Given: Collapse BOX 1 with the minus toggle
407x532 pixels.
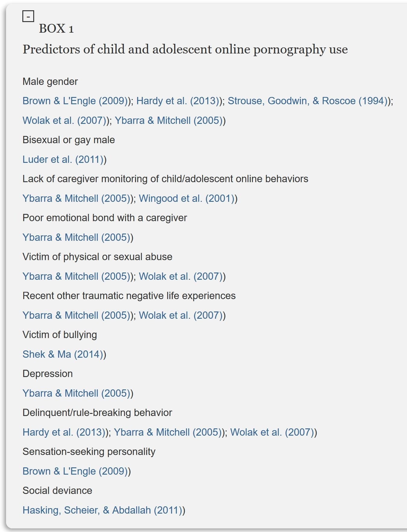Looking at the screenshot, I should click(x=28, y=16).
